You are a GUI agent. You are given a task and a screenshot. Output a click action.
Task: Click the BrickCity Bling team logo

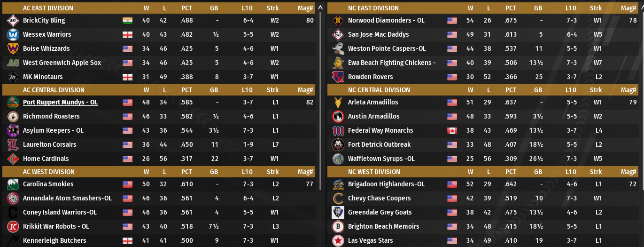pos(13,21)
